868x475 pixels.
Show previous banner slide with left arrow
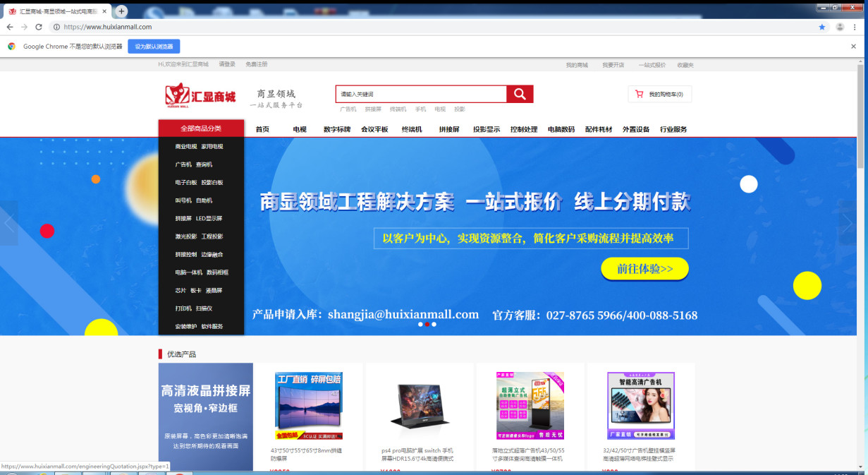click(8, 223)
